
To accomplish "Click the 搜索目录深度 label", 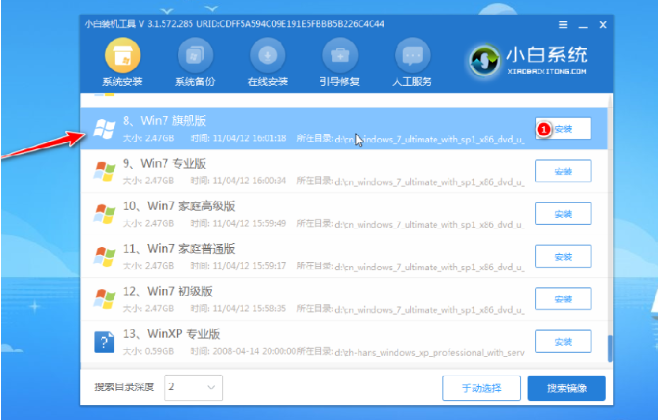I will tap(124, 387).
